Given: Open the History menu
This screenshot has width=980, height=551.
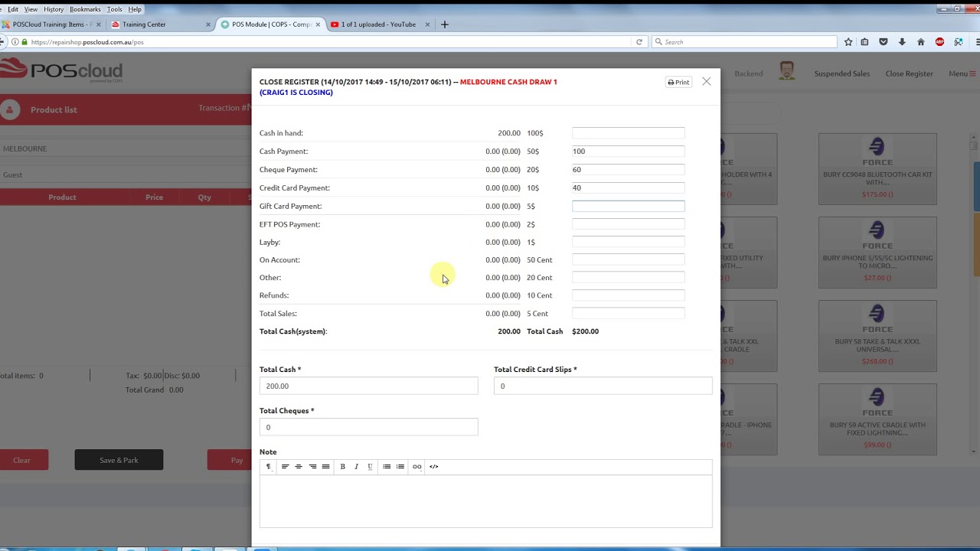Looking at the screenshot, I should click(54, 9).
